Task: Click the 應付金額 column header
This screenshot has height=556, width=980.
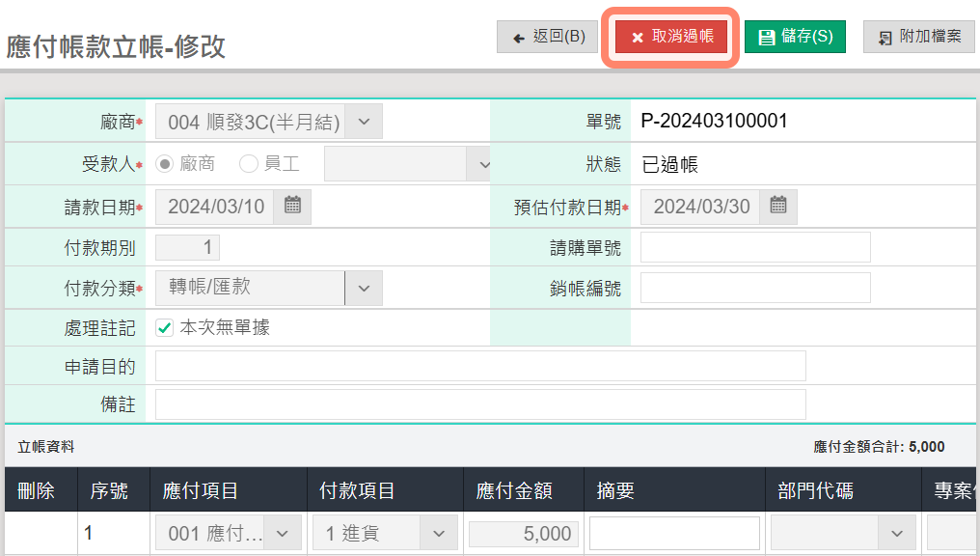Action: pos(514,491)
